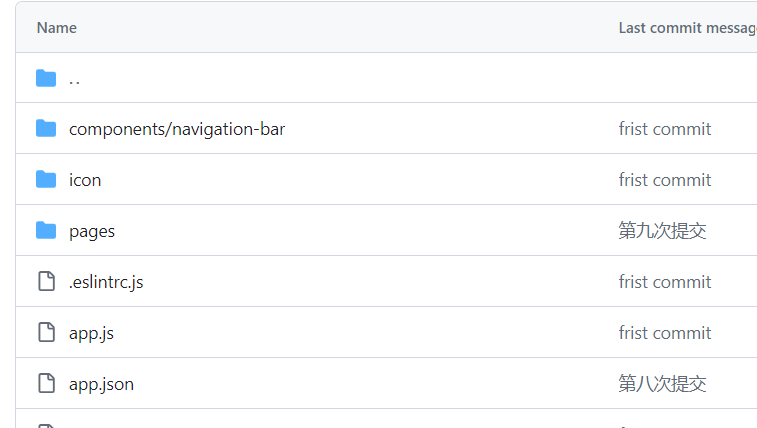View frist commit message for icon folder

click(x=665, y=180)
